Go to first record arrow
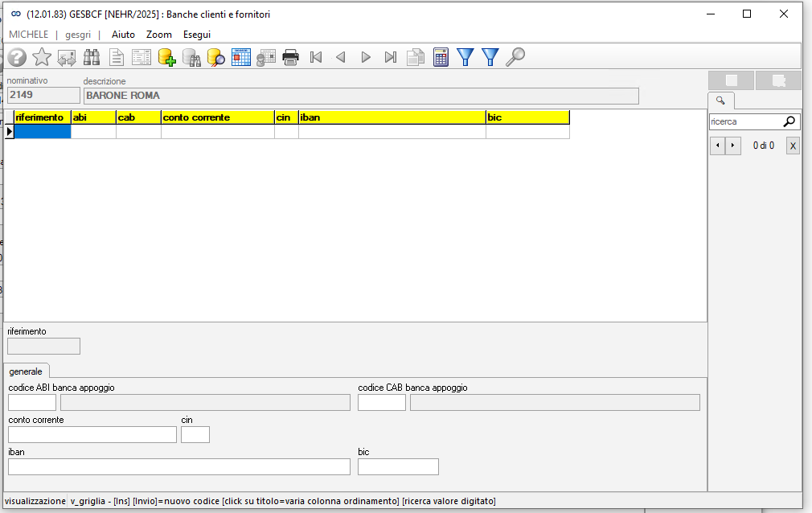The width and height of the screenshot is (812, 513). 316,57
